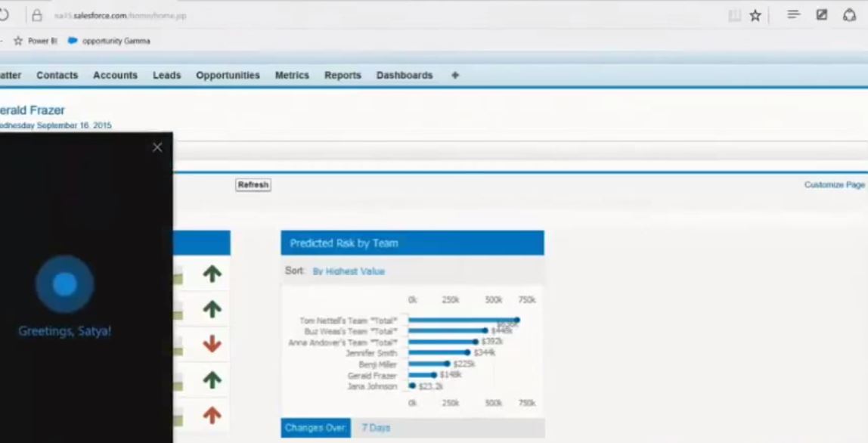Click the Cortana circle icon
Image resolution: width=868 pixels, height=443 pixels.
pos(65,284)
